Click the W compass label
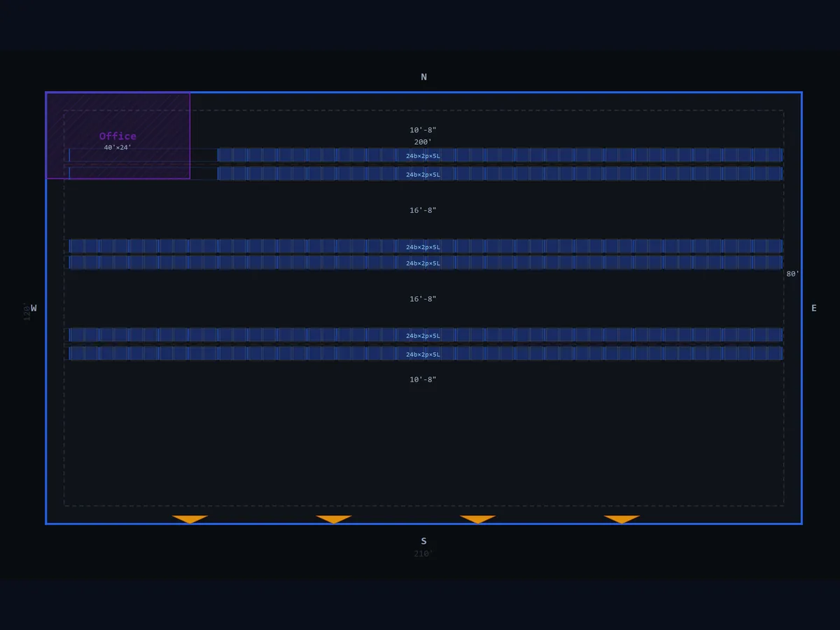 coord(34,308)
